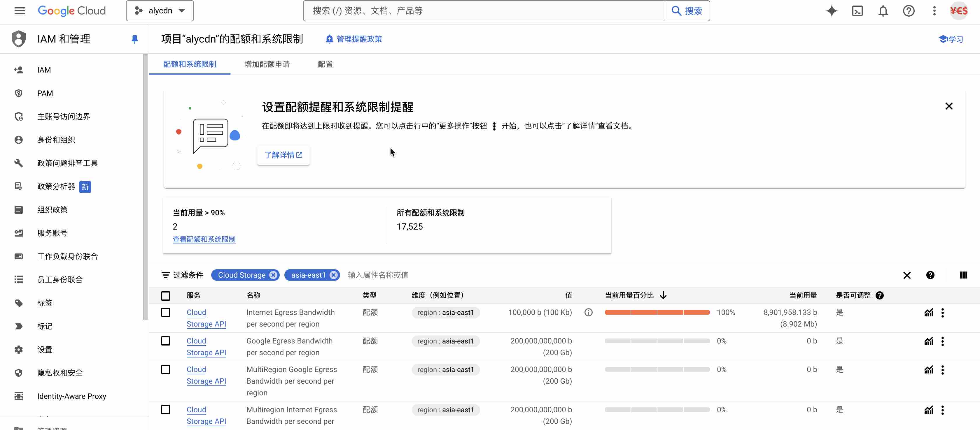Remove the Cloud Storage filter chip
980x430 pixels.
[273, 275]
